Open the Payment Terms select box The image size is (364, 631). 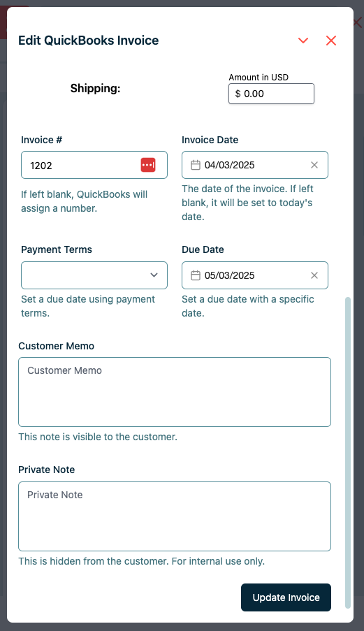[x=94, y=275]
